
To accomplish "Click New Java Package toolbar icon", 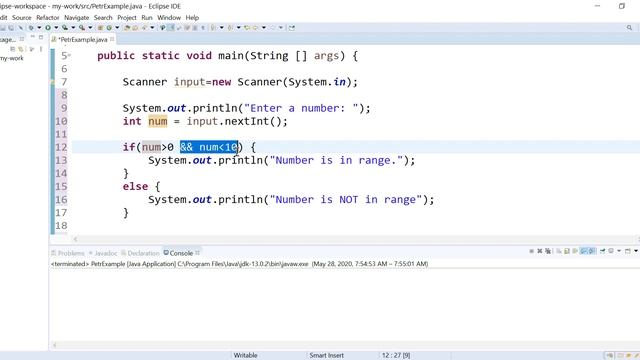I will [x=100, y=28].
